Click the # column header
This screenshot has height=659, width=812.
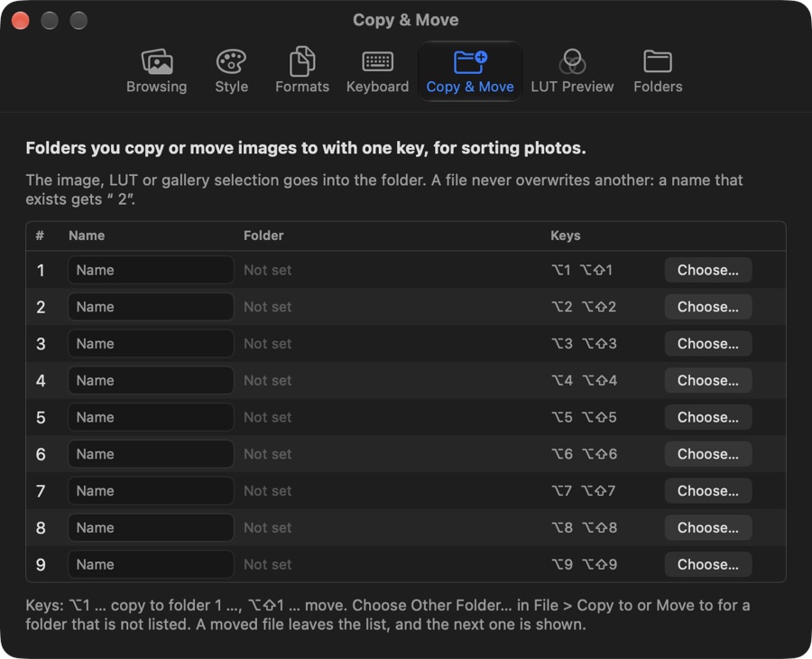point(40,236)
